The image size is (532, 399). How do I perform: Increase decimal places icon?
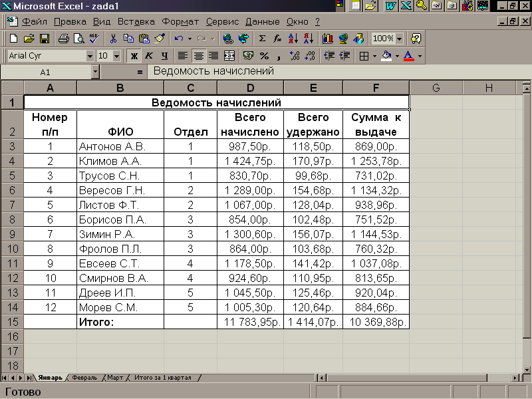pos(295,56)
